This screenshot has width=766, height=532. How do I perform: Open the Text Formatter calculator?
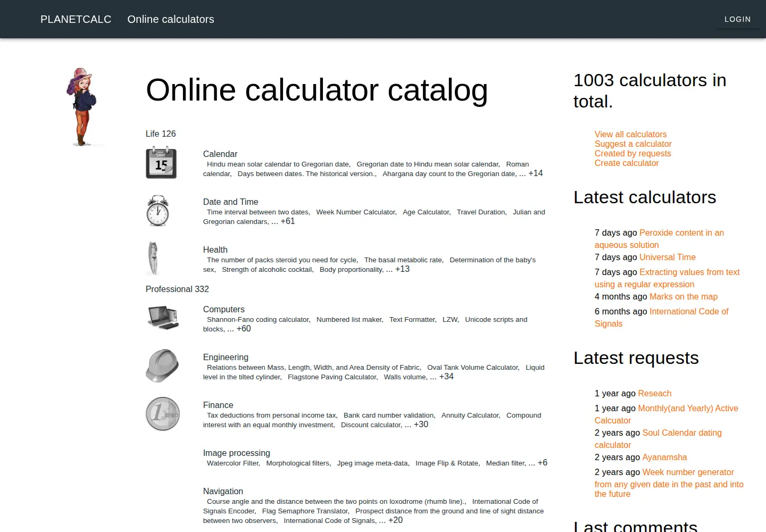coord(412,320)
